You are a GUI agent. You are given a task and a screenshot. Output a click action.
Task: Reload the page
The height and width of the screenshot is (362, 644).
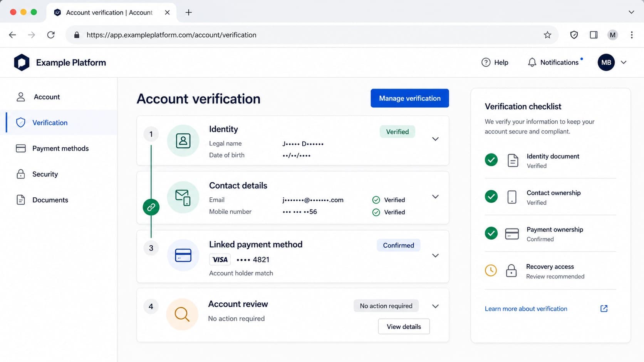[51, 35]
